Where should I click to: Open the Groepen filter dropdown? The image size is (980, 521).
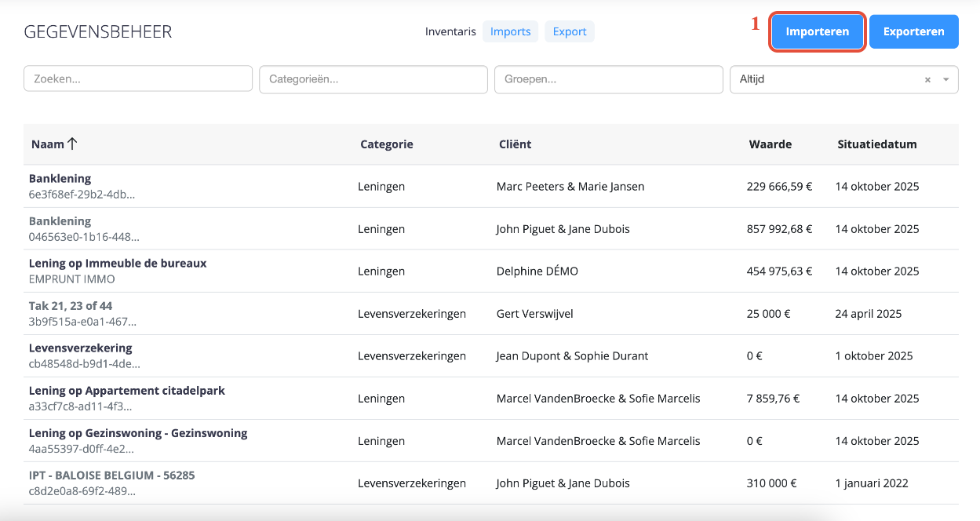pyautogui.click(x=609, y=79)
